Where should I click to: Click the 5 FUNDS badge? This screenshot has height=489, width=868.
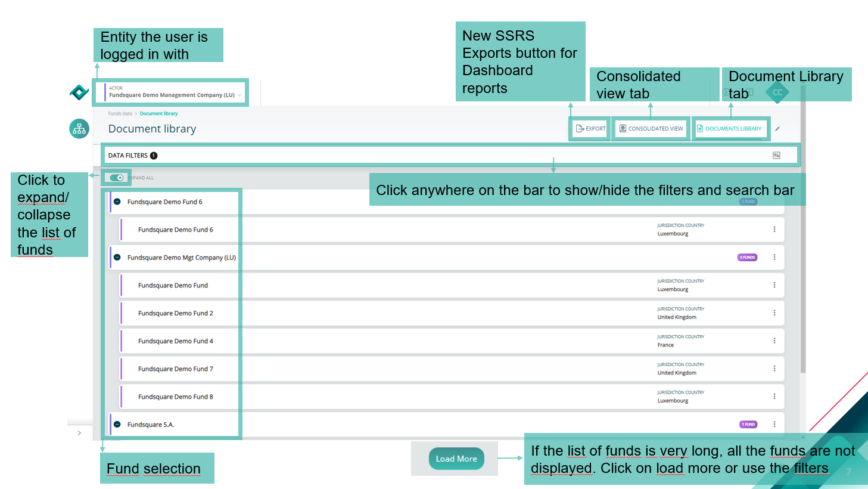point(748,258)
